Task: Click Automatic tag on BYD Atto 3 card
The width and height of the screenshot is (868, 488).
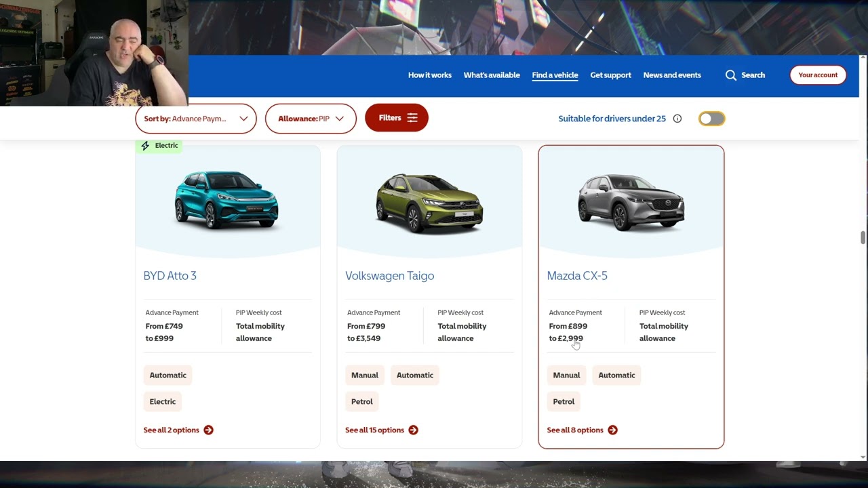Action: pyautogui.click(x=167, y=375)
